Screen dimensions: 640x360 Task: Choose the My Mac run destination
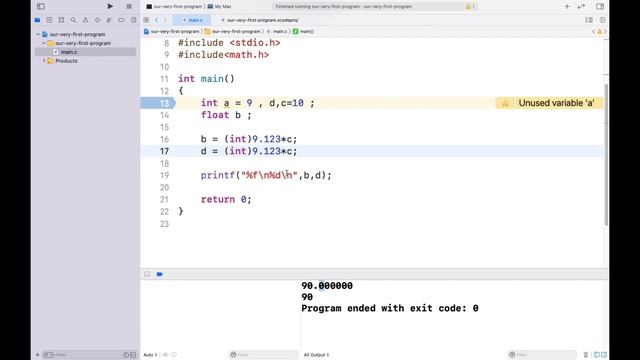(x=220, y=7)
